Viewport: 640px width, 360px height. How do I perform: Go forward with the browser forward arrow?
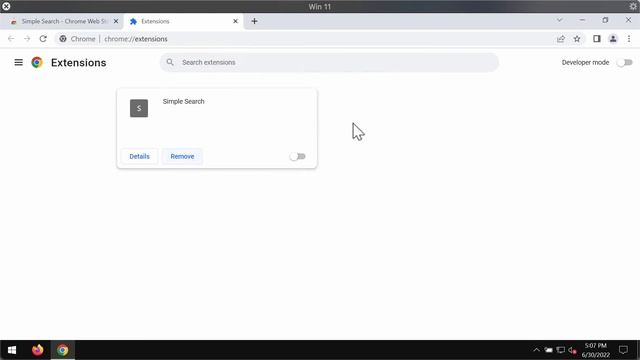pos(27,39)
